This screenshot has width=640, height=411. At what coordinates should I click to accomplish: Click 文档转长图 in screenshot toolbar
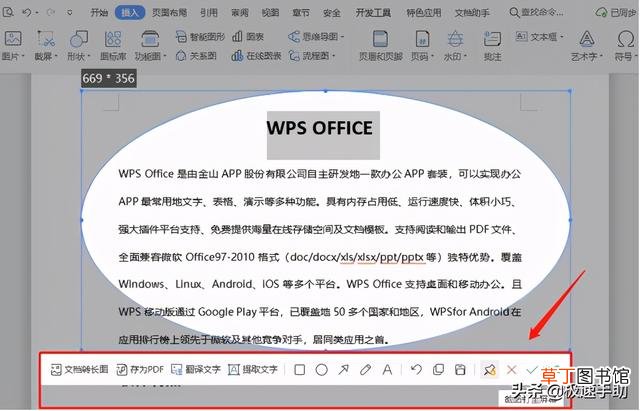click(79, 370)
